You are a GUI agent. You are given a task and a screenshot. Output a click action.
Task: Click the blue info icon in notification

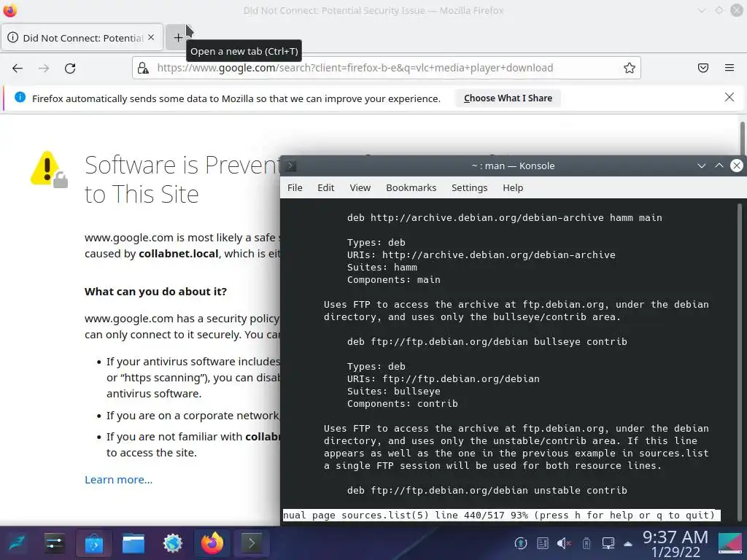(20, 97)
